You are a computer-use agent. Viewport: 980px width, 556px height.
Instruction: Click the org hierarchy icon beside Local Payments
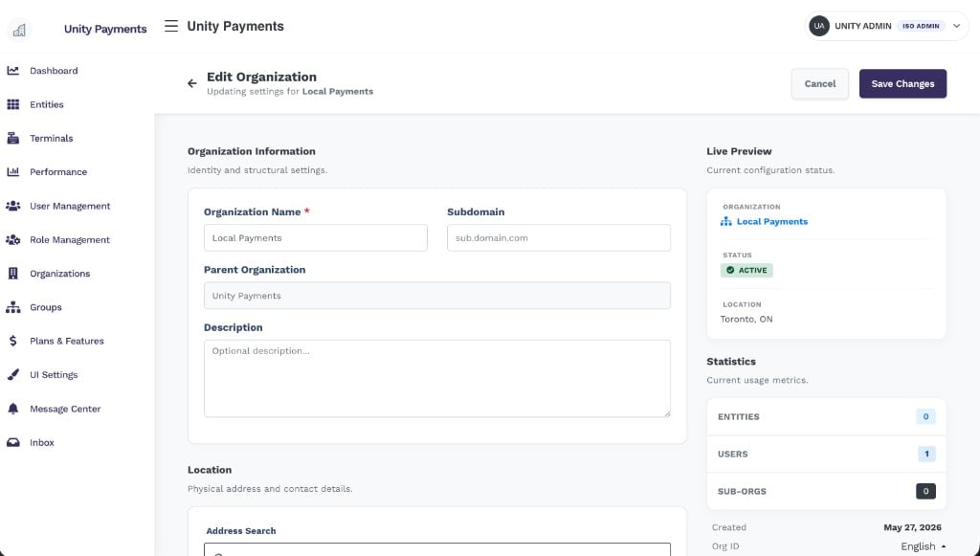point(725,221)
